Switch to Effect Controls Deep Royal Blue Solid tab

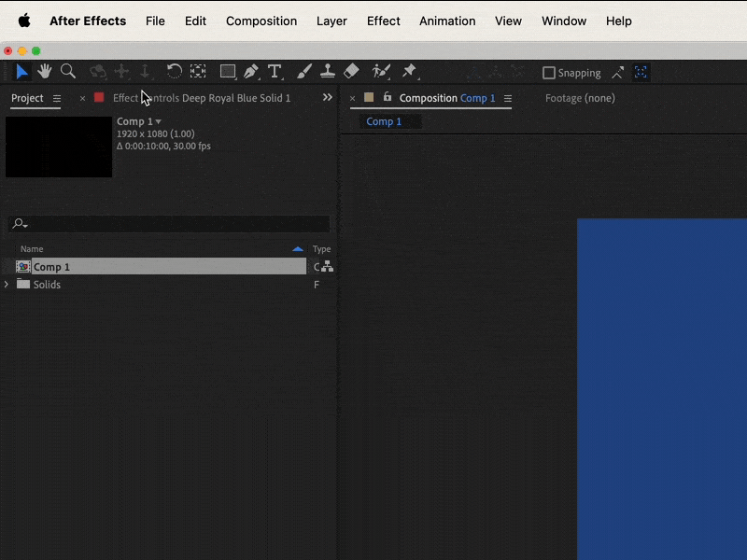[x=202, y=98]
